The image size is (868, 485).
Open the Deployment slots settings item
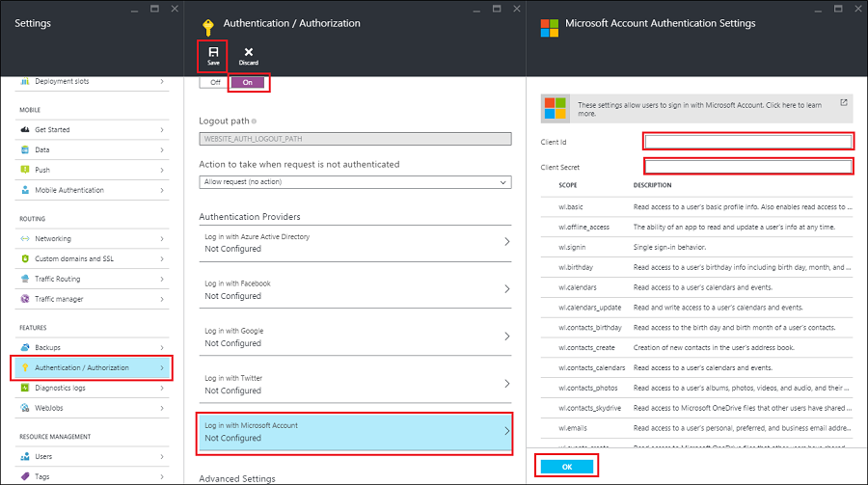pyautogui.click(x=92, y=81)
